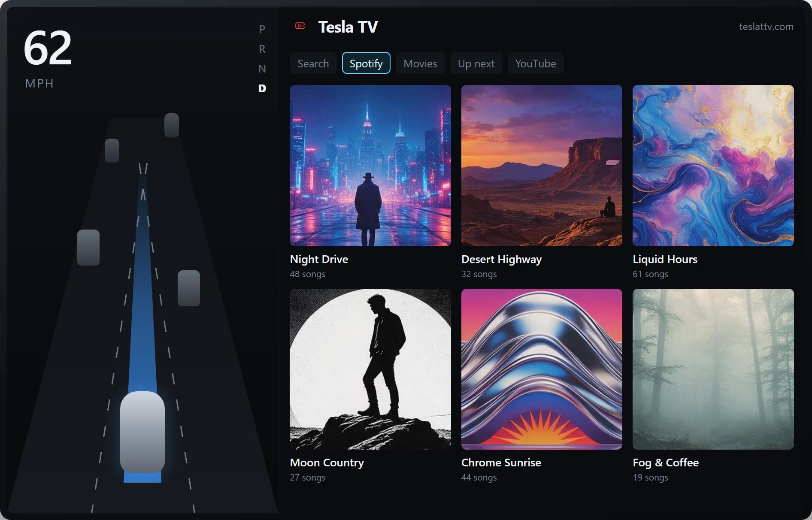This screenshot has width=812, height=520.
Task: Select the Liquid Hours playlist artwork
Action: click(713, 166)
